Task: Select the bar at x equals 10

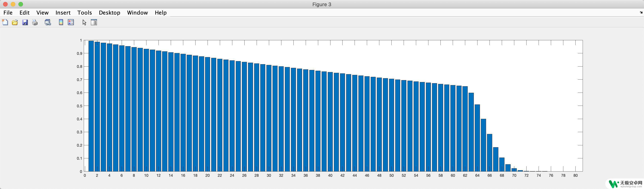Action: (x=146, y=110)
